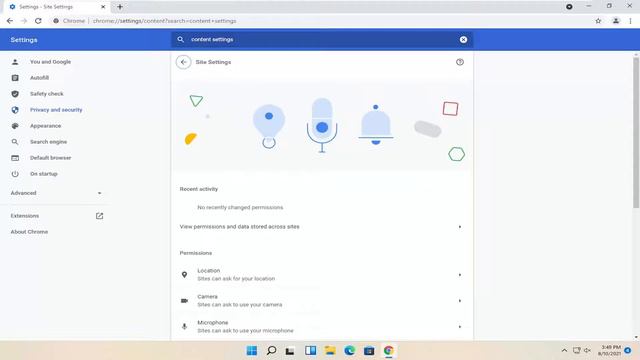
Task: Open Default browser settings
Action: [x=50, y=158]
